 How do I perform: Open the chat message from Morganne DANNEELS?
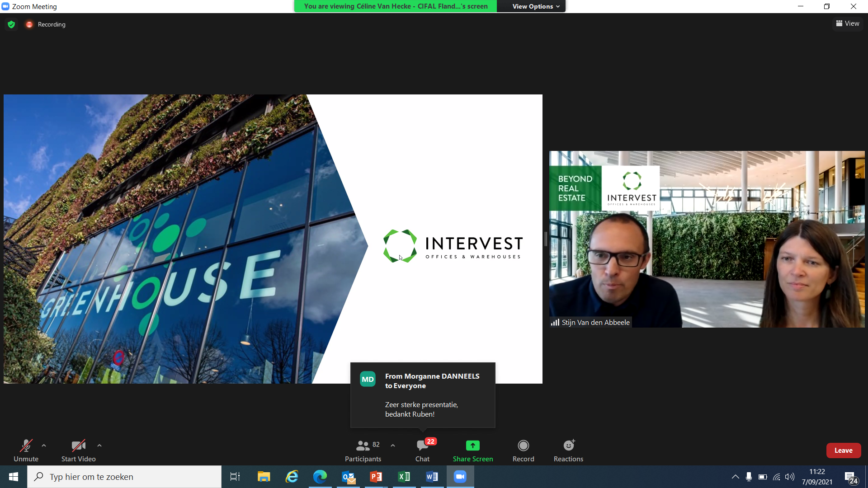click(423, 395)
